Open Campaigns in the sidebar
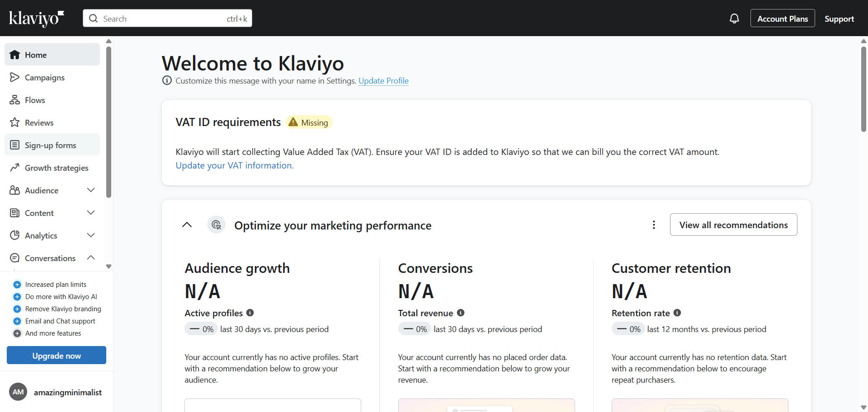Image resolution: width=868 pixels, height=412 pixels. (x=44, y=78)
